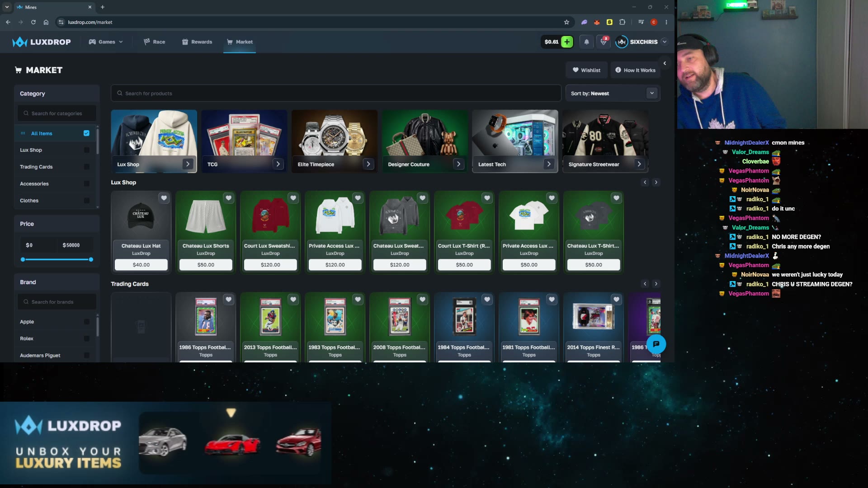This screenshot has width=868, height=488.
Task: Check the Trading Cards category checkbox
Action: pyautogui.click(x=86, y=167)
